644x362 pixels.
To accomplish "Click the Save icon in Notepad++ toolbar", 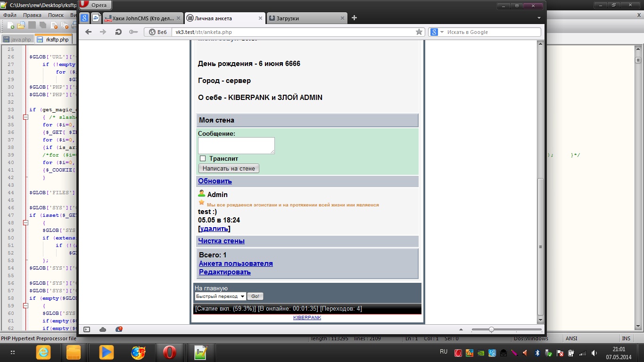I will tap(32, 25).
